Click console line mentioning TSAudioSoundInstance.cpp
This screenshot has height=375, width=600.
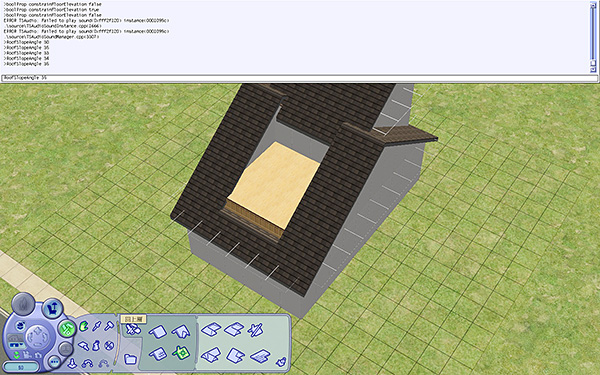pyautogui.click(x=52, y=26)
